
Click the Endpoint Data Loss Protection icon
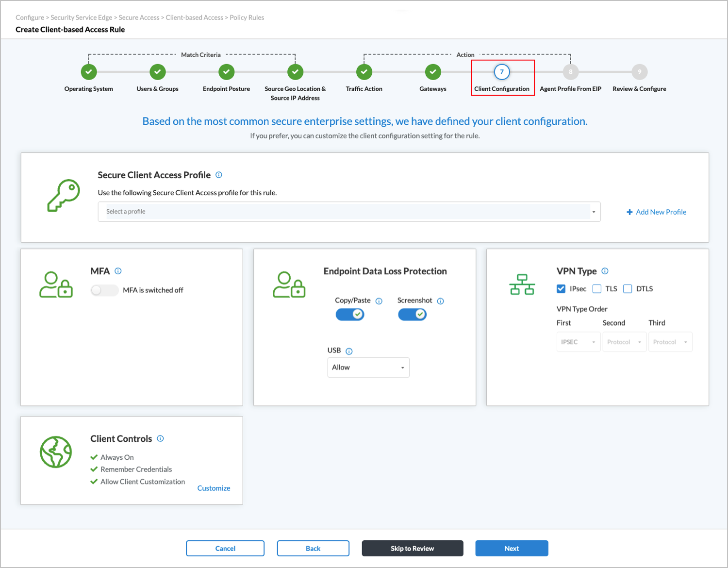(x=289, y=284)
